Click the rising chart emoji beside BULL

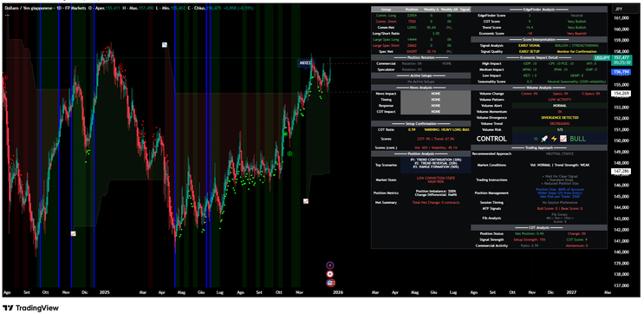563,139
